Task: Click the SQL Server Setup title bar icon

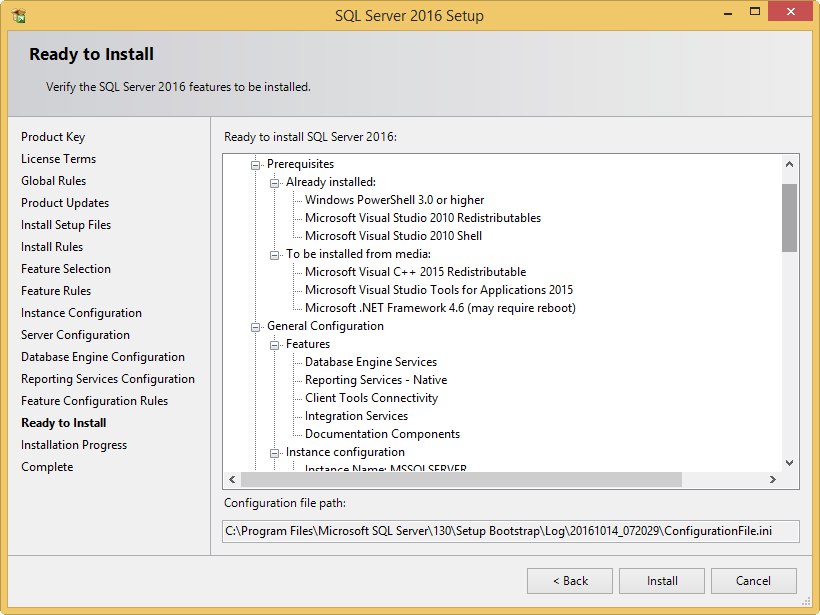Action: (19, 16)
